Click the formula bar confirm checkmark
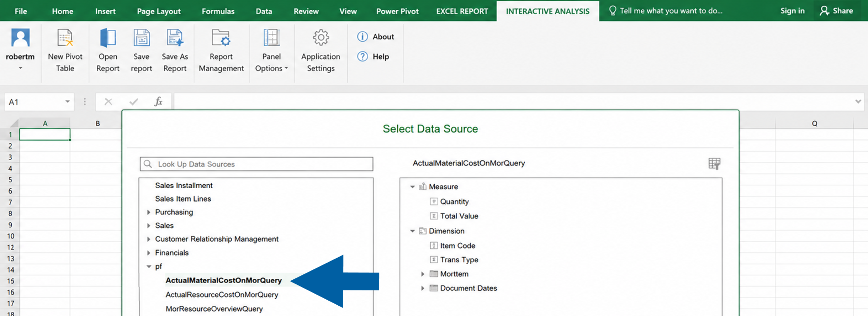 click(133, 102)
